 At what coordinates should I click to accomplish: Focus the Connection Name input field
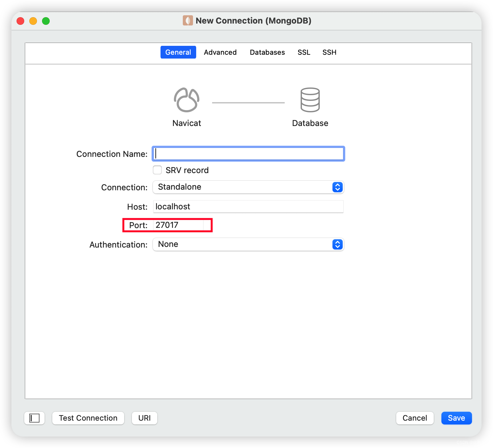pos(248,154)
